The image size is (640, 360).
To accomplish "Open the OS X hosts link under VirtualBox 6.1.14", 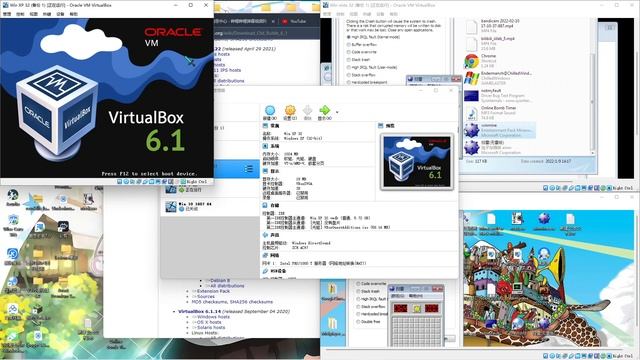I will tap(208, 322).
